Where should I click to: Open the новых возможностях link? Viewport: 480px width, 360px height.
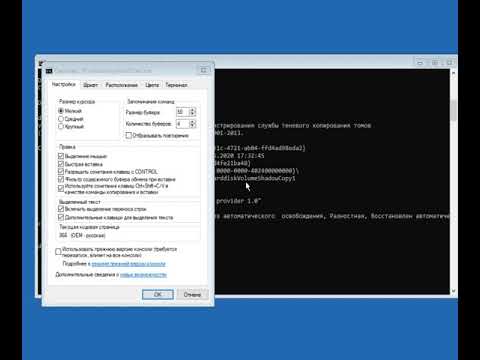tap(143, 275)
